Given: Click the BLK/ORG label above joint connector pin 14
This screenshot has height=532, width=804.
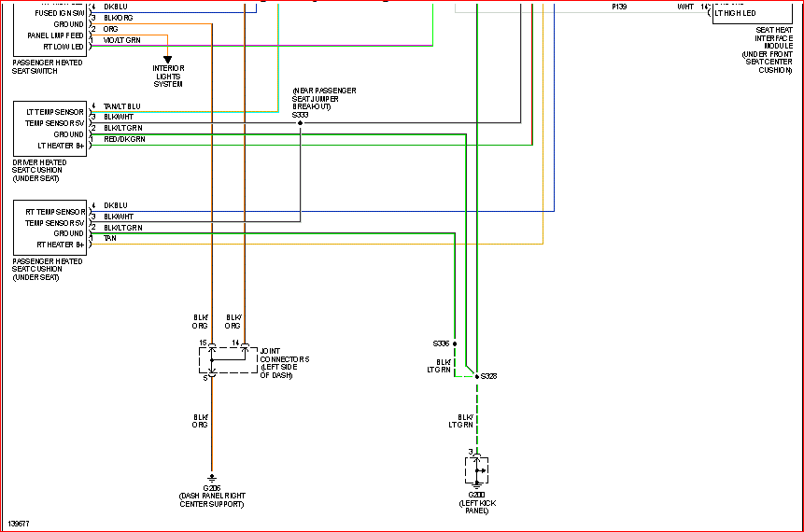Looking at the screenshot, I should [233, 322].
